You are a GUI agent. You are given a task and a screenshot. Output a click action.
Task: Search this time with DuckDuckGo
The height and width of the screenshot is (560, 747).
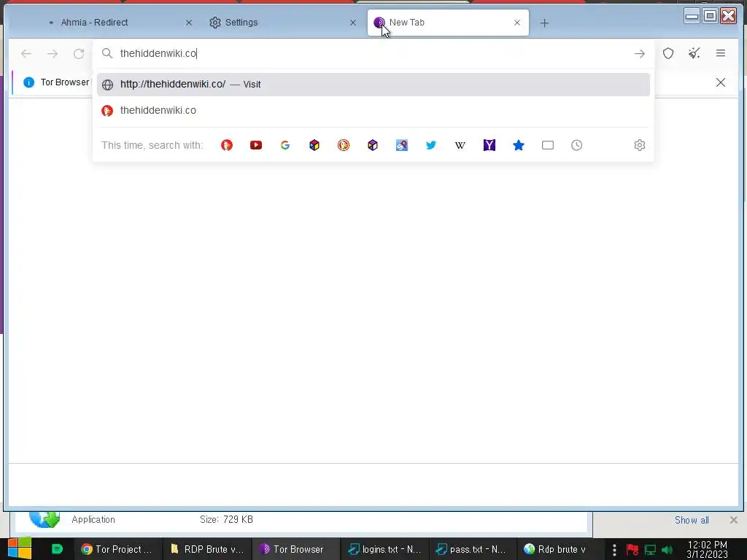point(227,145)
